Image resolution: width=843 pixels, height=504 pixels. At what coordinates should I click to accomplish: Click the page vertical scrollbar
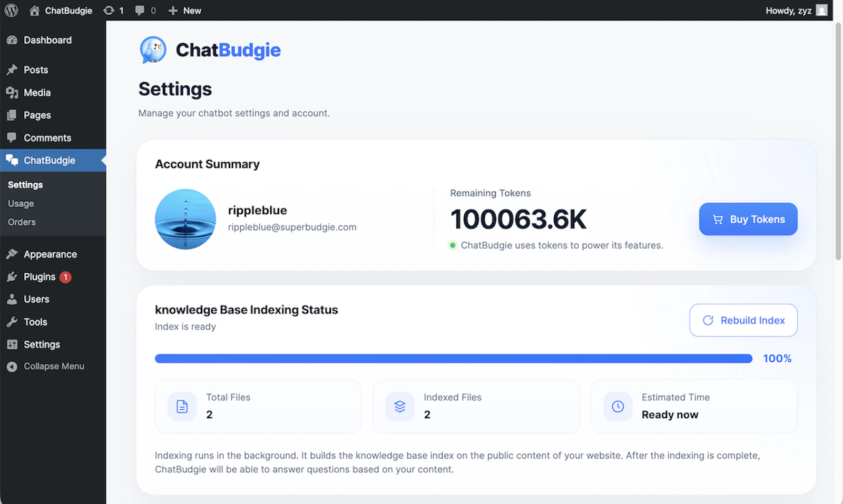[838, 141]
